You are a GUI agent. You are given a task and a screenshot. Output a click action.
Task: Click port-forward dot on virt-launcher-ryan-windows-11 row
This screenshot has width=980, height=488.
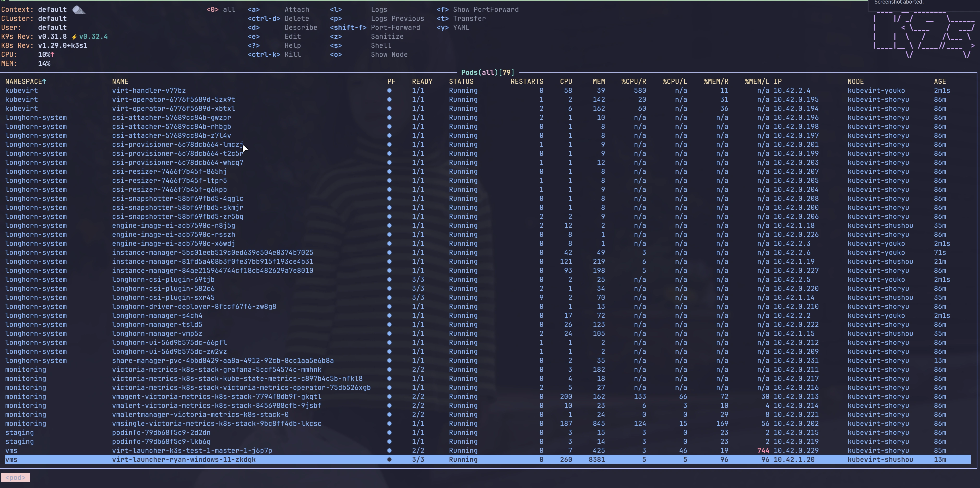pos(389,460)
